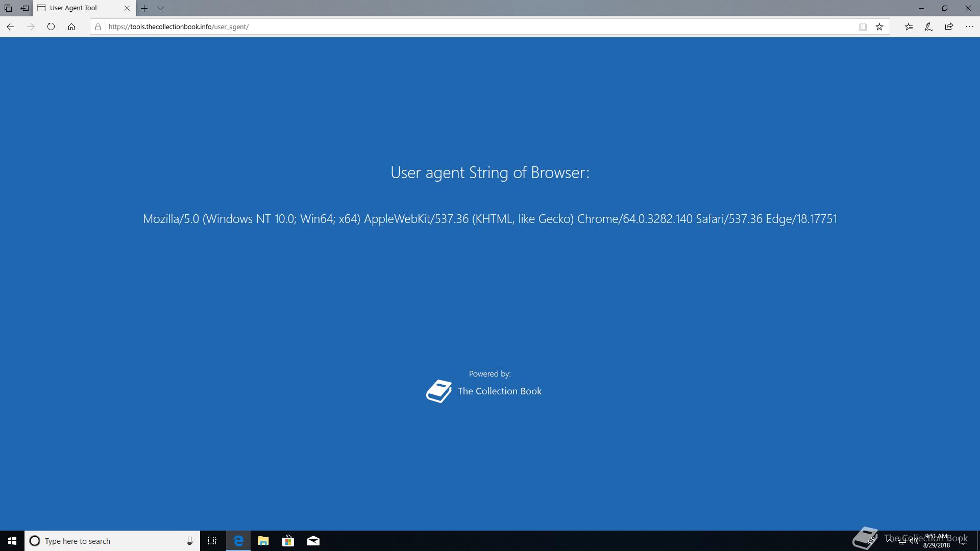Viewport: 980px width, 551px height.
Task: Open a new tab with plus button
Action: tap(144, 8)
